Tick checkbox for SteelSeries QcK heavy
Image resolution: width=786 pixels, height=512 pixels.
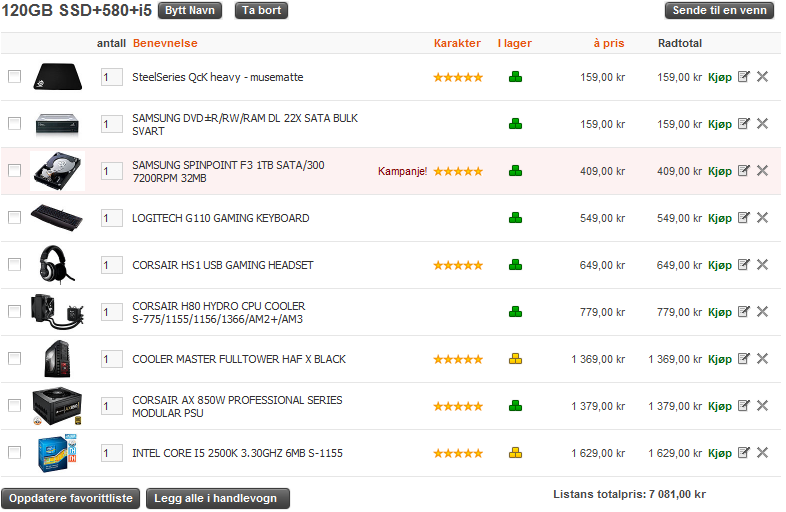click(15, 77)
